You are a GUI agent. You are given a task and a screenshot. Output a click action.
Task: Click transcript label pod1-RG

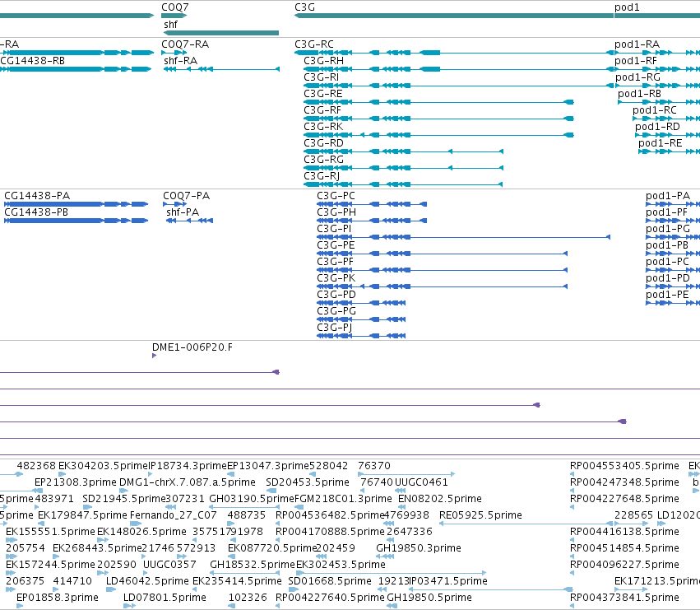coord(637,77)
